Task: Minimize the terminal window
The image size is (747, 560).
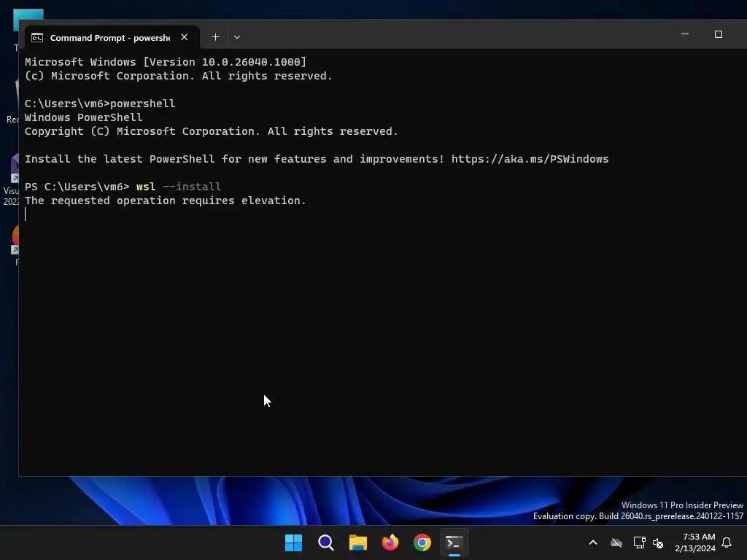Action: pyautogui.click(x=685, y=34)
